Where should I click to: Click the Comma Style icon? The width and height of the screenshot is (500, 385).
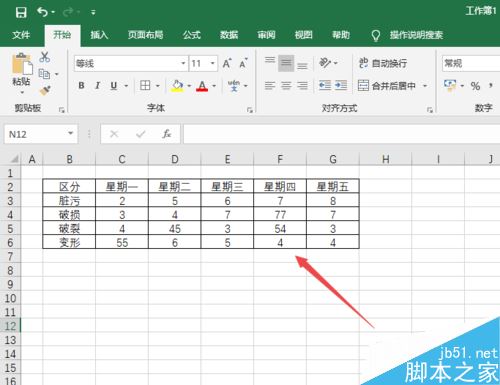[491, 86]
